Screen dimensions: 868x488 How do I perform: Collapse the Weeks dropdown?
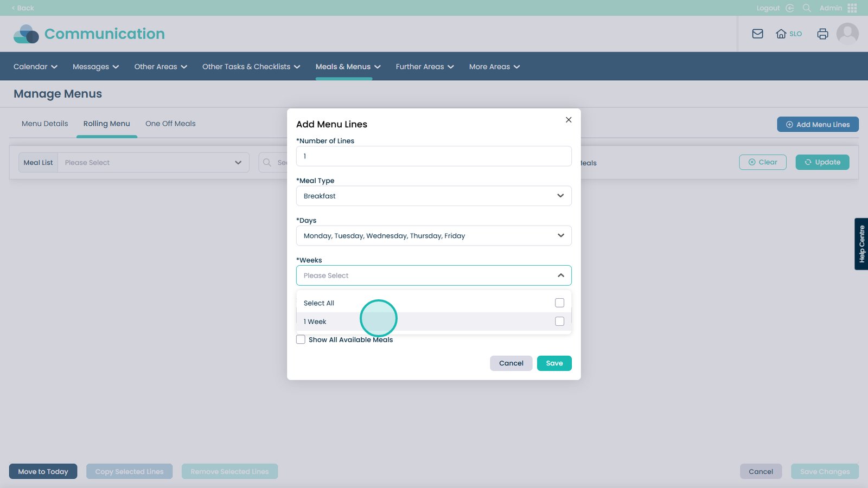click(560, 275)
